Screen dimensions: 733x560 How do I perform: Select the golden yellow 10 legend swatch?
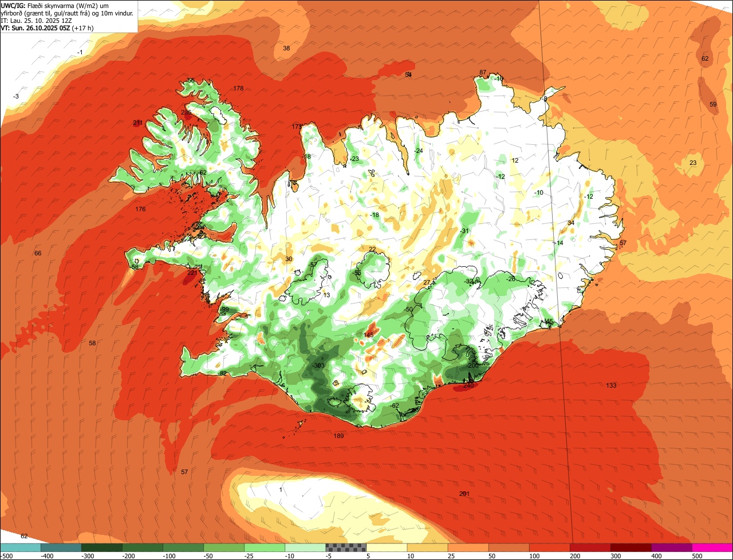point(427,547)
